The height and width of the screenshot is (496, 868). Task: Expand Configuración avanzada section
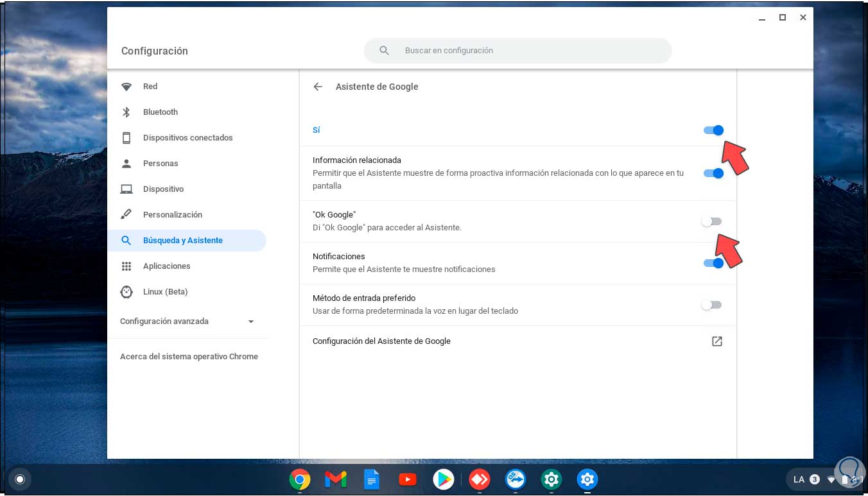pyautogui.click(x=187, y=321)
